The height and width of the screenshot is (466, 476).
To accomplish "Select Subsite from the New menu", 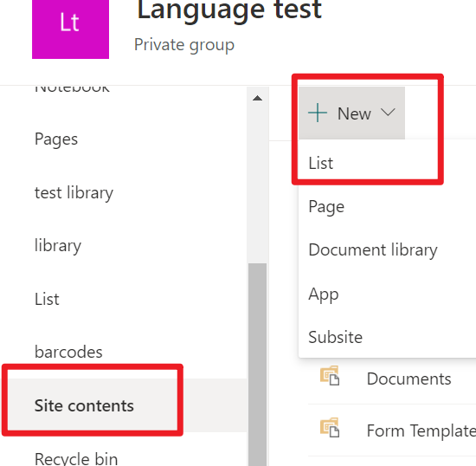I will point(335,337).
